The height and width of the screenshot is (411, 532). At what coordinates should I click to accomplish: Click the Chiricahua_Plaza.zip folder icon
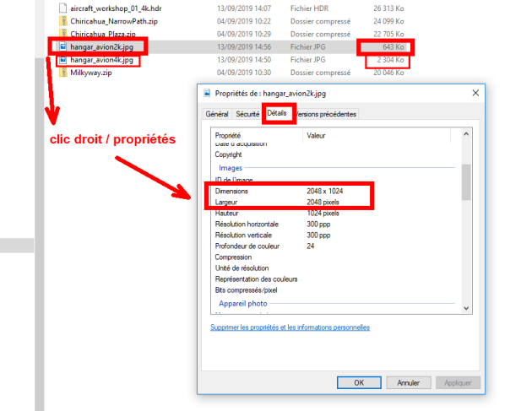point(63,33)
